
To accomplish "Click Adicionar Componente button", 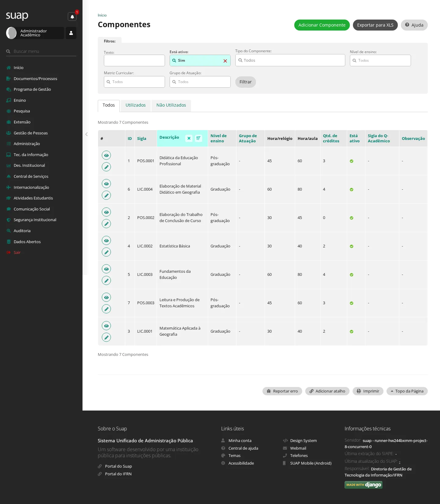I will pyautogui.click(x=322, y=25).
